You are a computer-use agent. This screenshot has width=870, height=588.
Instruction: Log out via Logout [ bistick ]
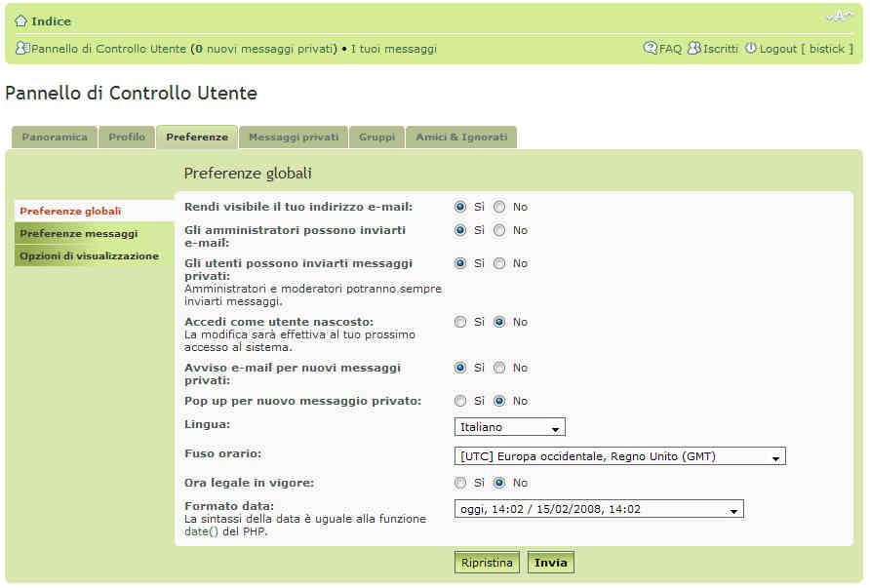click(x=807, y=49)
